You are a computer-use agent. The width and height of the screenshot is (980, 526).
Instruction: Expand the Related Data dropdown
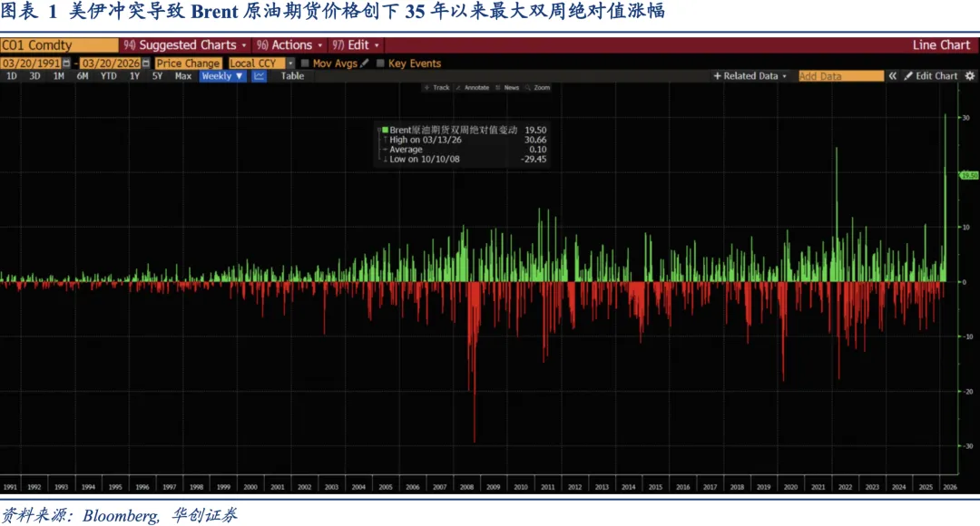750,76
